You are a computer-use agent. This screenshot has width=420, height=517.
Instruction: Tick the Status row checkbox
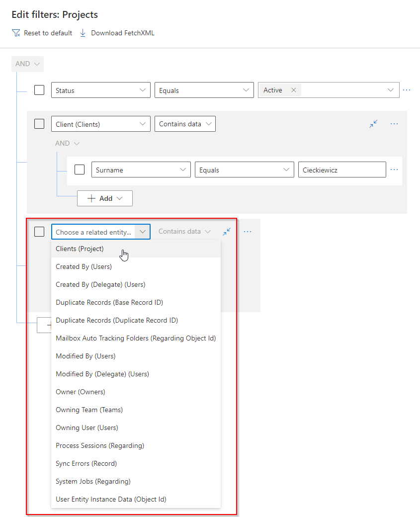click(x=39, y=90)
